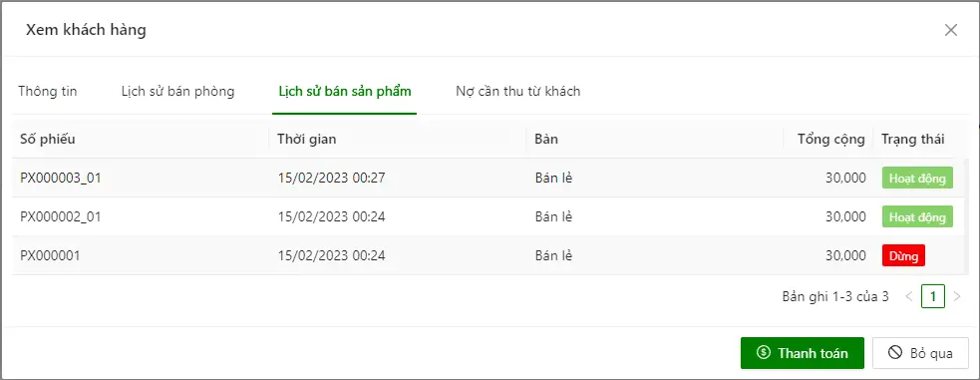
Task: Close the Xem khách hàng dialog
Action: [x=951, y=30]
